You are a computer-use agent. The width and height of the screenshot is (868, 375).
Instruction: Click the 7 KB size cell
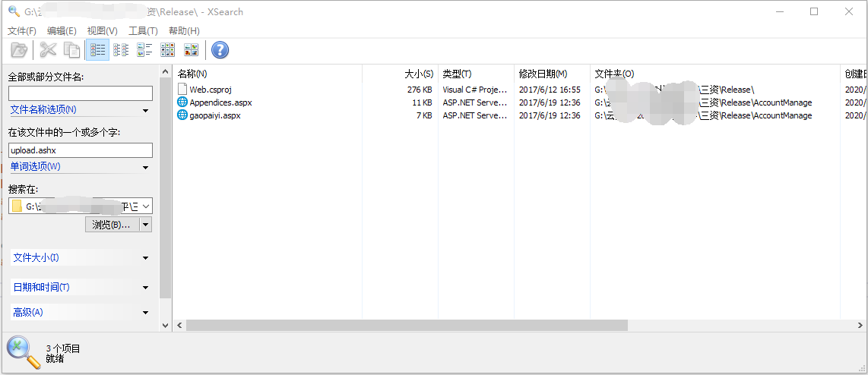(424, 115)
